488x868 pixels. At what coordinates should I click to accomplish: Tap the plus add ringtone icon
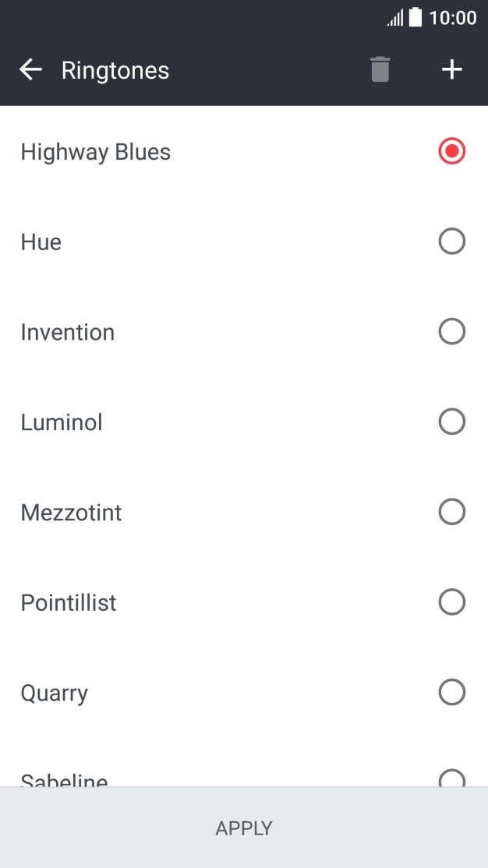[x=452, y=70]
